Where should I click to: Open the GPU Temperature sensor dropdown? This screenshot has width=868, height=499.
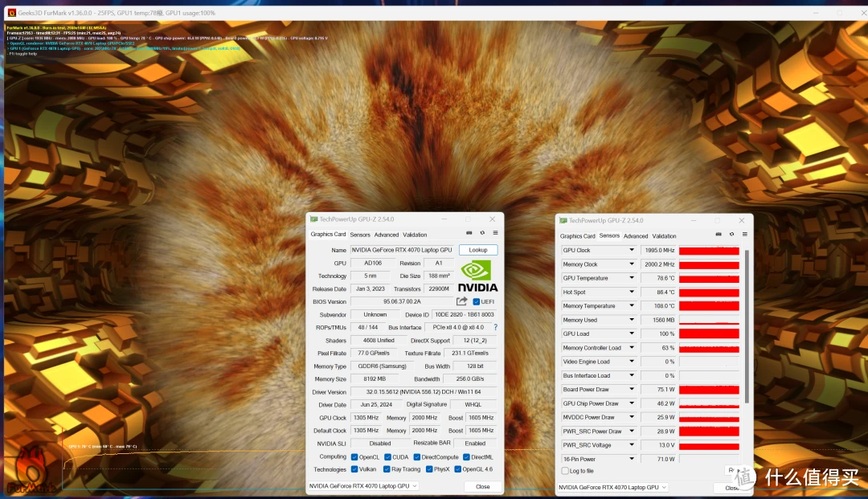632,278
